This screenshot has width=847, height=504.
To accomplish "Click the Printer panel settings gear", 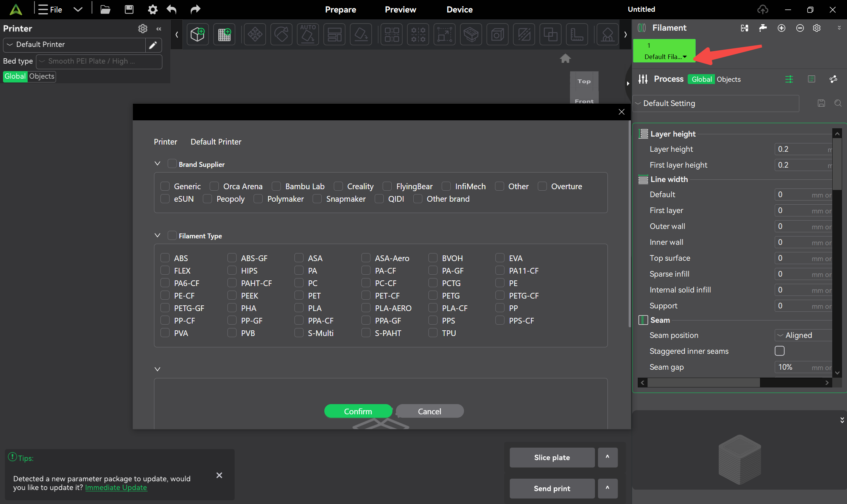I will coord(143,28).
